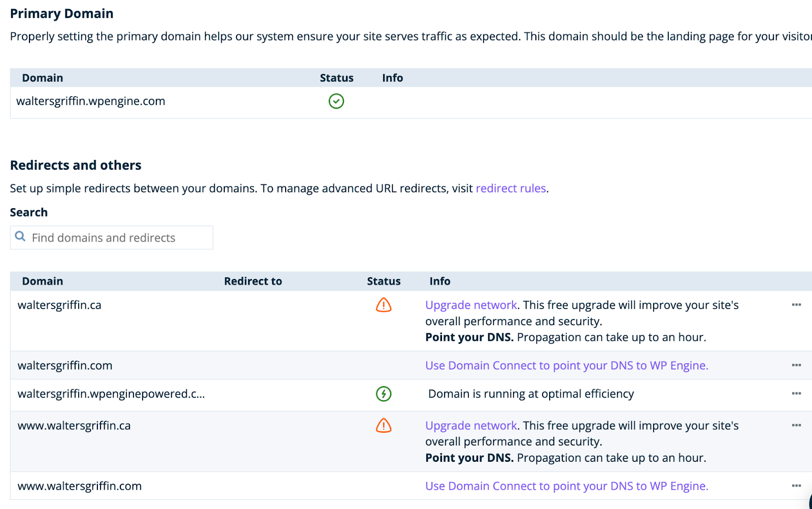812x509 pixels.
Task: Click the Redirects and others heading
Action: tap(76, 165)
